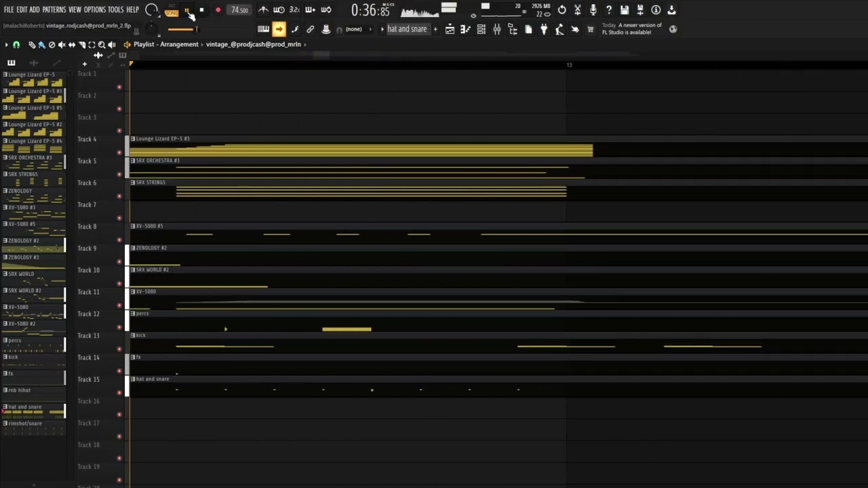
Task: Select 'Lounge Lizard EP-5 #5' pattern in picker
Action: (x=33, y=112)
